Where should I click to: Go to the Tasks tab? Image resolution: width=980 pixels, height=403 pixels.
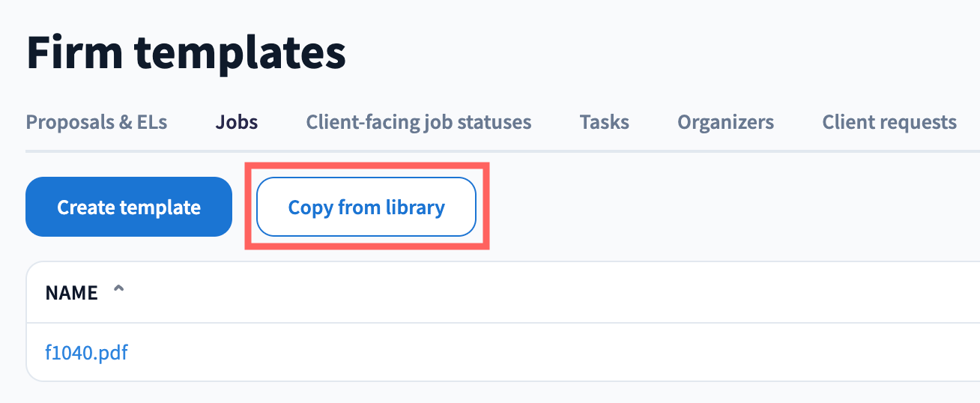(604, 122)
